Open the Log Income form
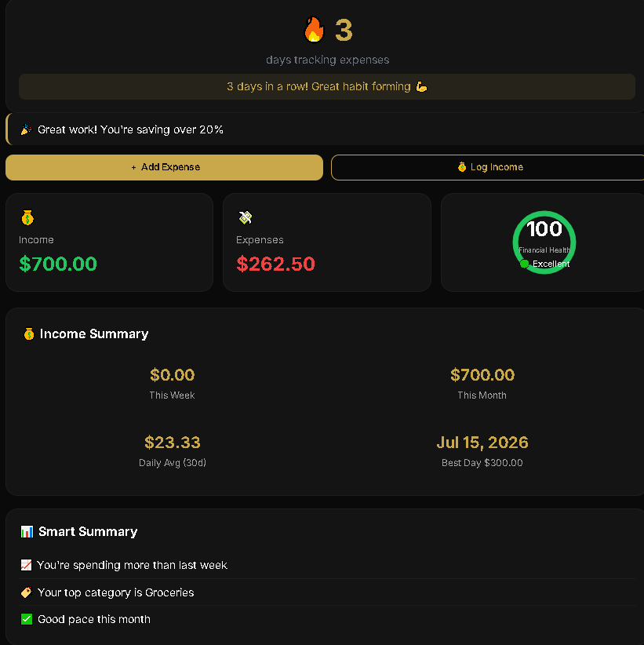Image resolution: width=644 pixels, height=645 pixels. (x=488, y=167)
